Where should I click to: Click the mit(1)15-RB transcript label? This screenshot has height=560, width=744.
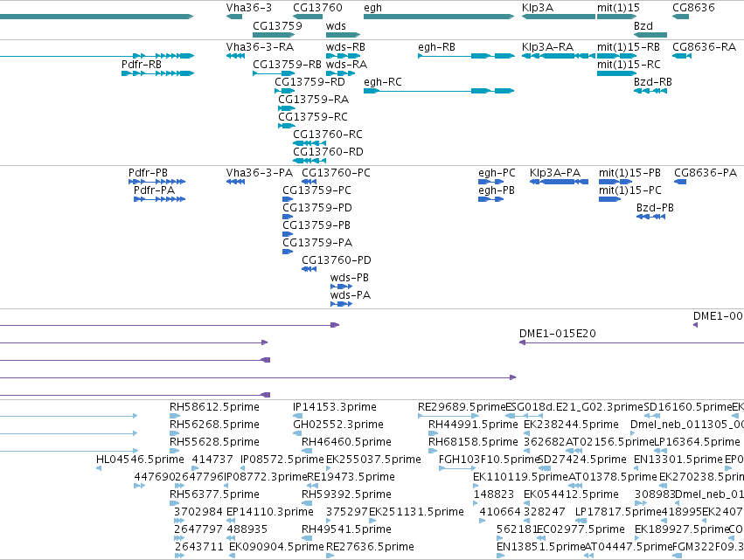(x=629, y=47)
